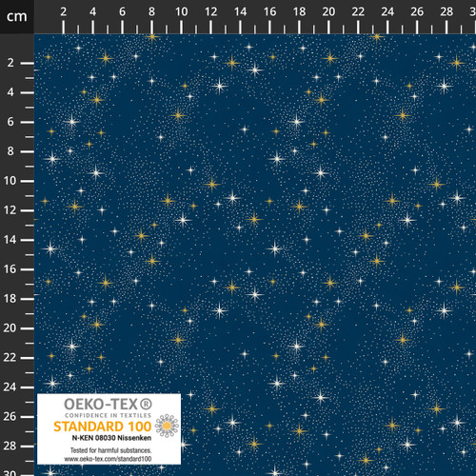Click number 12 on the left ruler

pos(10,210)
